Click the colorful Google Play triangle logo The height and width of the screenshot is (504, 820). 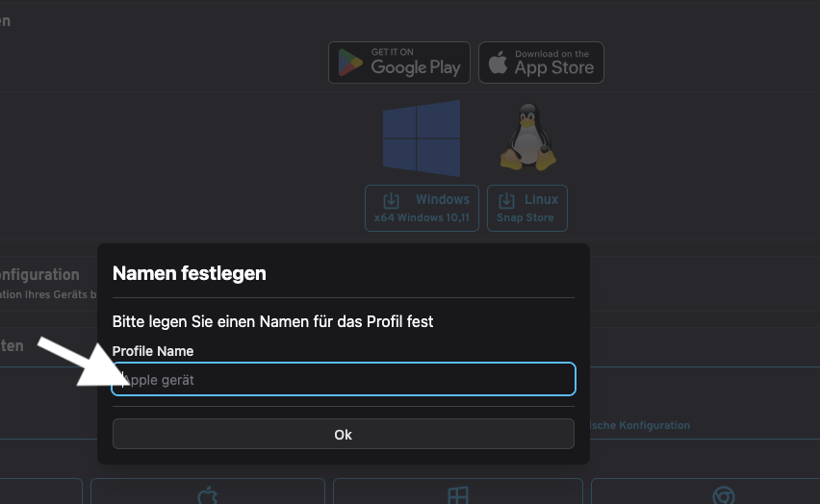351,63
